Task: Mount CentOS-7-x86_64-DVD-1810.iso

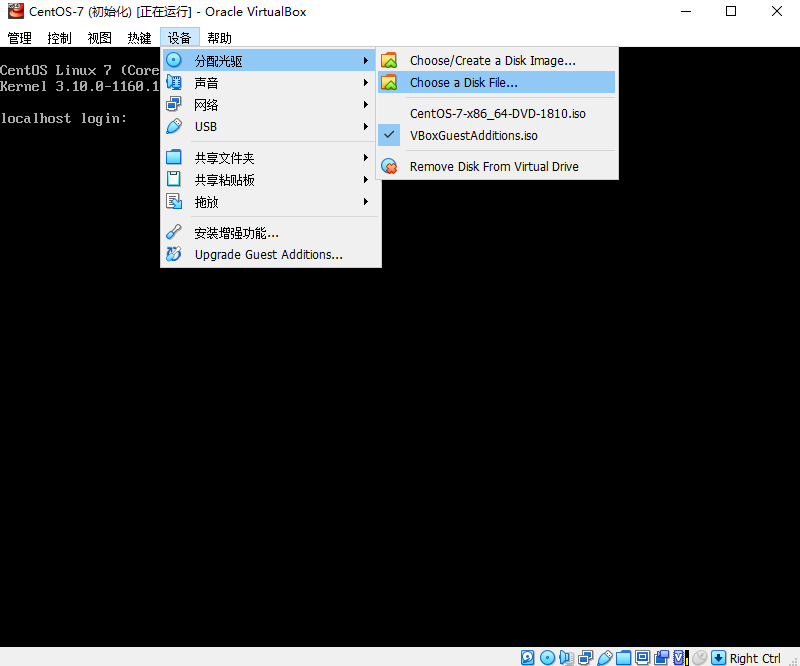Action: point(496,113)
